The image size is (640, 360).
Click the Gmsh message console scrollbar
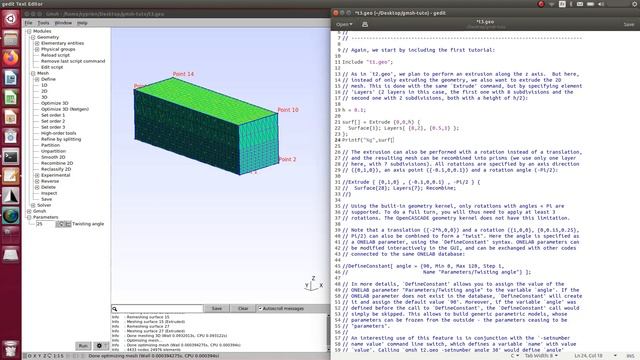click(328, 333)
